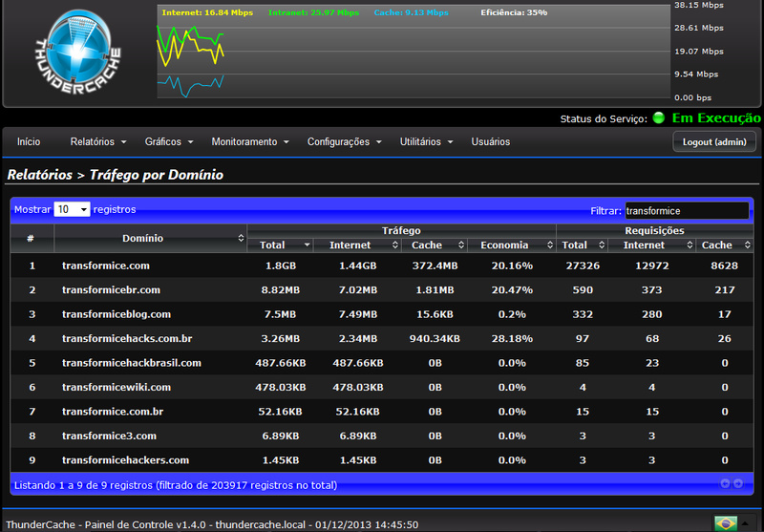Click the Logout (admin) button
The width and height of the screenshot is (764, 532).
click(714, 141)
